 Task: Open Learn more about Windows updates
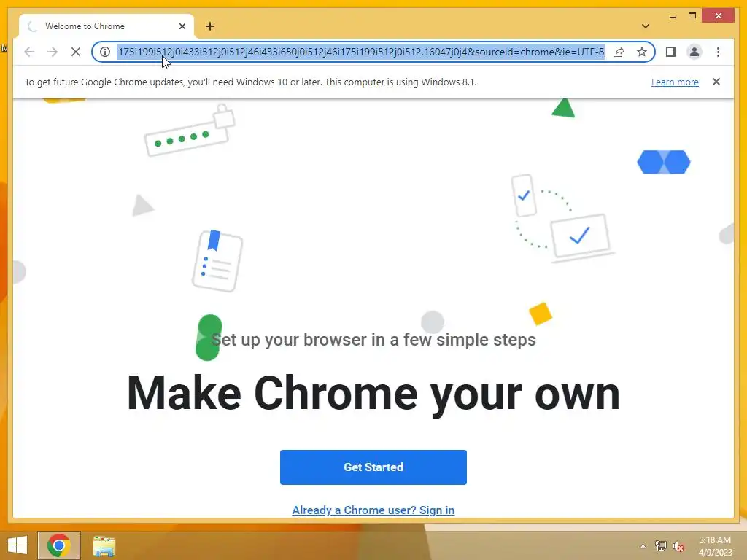pos(675,82)
